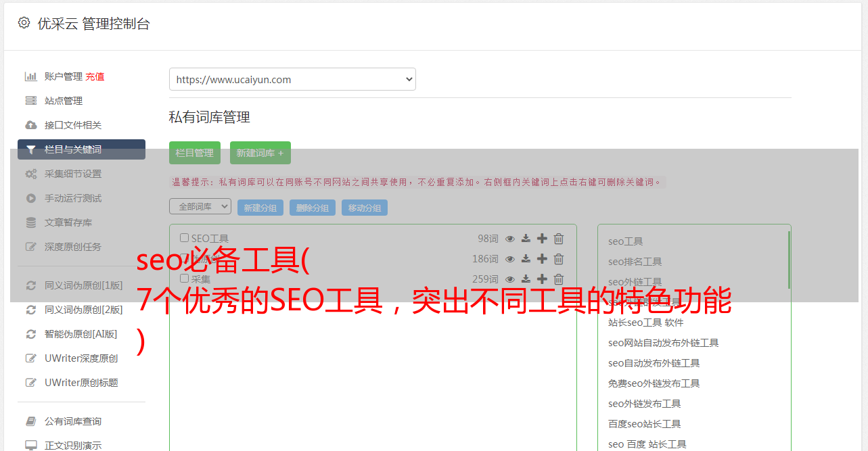Click the 私有词库管理 heading
868x451 pixels.
coord(210,117)
